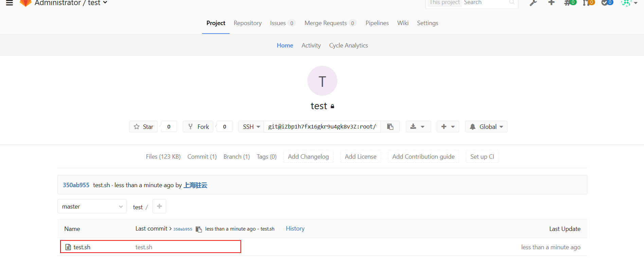This screenshot has height=274, width=644.
Task: Open the commit author name link in the banner
Action: [195, 185]
